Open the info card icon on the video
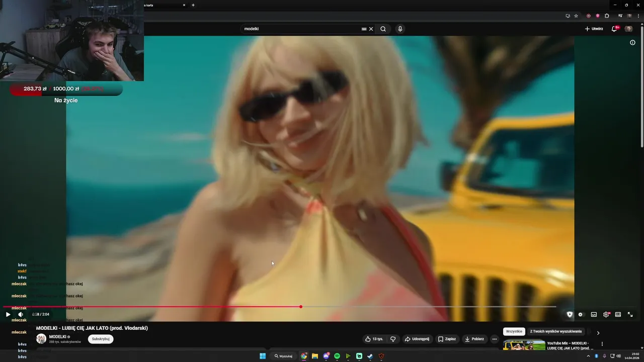 point(632,43)
